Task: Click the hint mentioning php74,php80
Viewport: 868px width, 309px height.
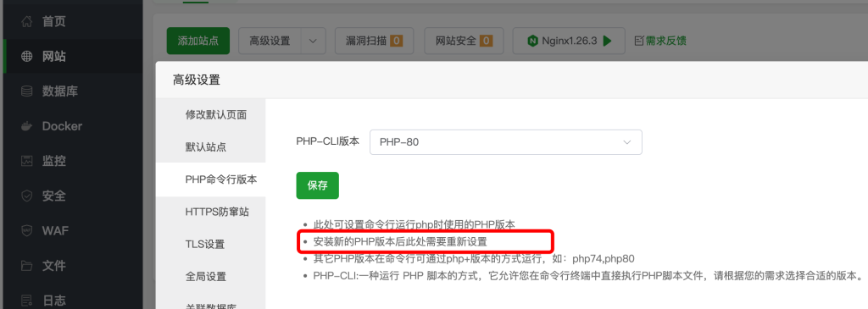Action: click(474, 258)
